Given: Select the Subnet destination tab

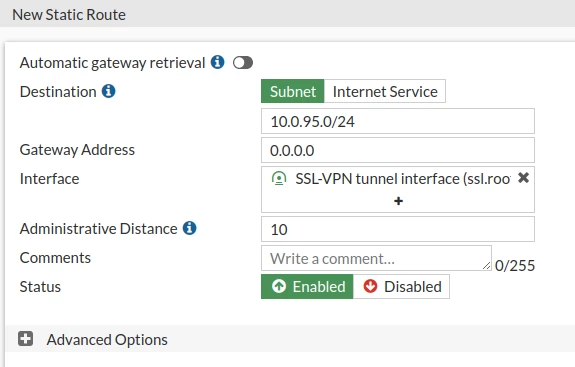Looking at the screenshot, I should pos(293,91).
